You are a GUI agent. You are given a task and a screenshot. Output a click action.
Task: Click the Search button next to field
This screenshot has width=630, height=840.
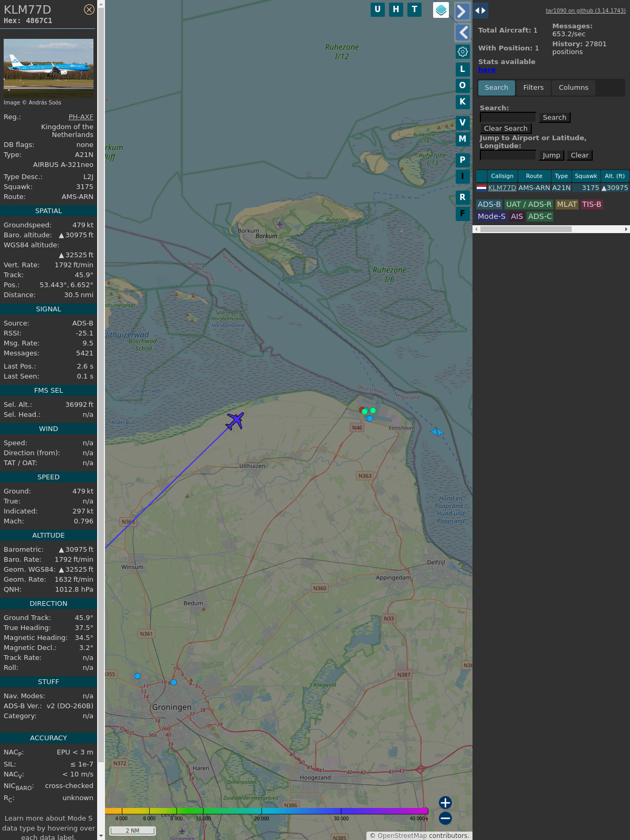(554, 118)
